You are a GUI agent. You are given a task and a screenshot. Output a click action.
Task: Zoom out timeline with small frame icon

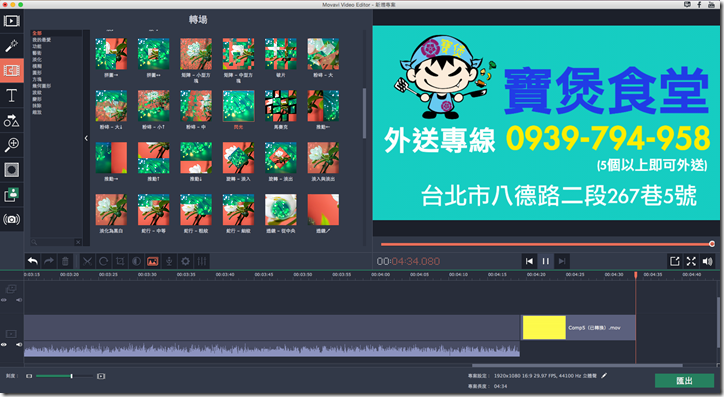pyautogui.click(x=29, y=376)
